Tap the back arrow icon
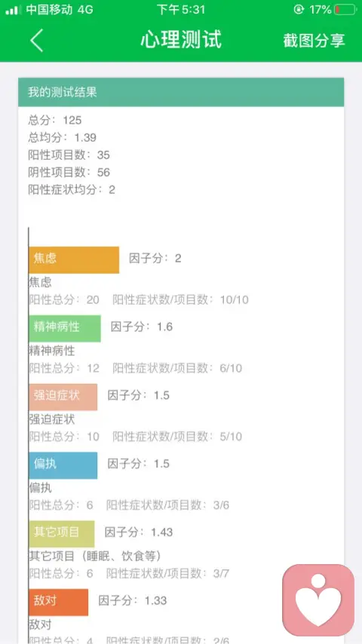The image size is (362, 644). click(36, 40)
